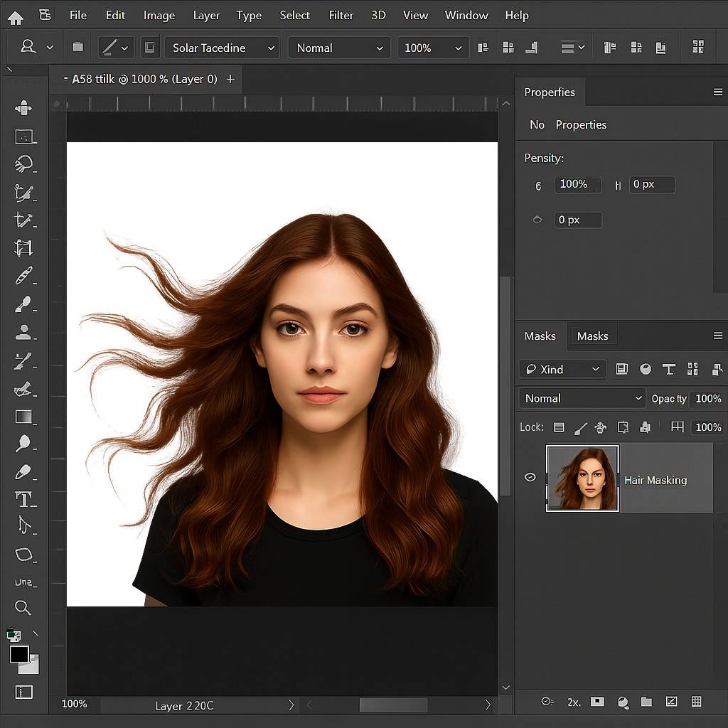Select the Rectangular Marquee tool
This screenshot has height=728, width=728.
click(25, 136)
